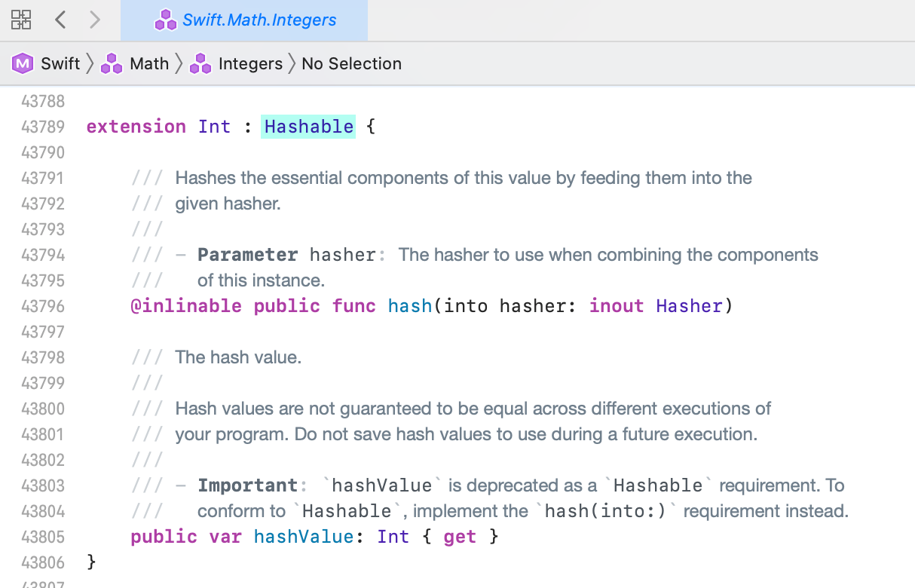Viewport: 915px width, 588px height.
Task: Switch to the Swift.Math.Integers tab
Action: 259,20
